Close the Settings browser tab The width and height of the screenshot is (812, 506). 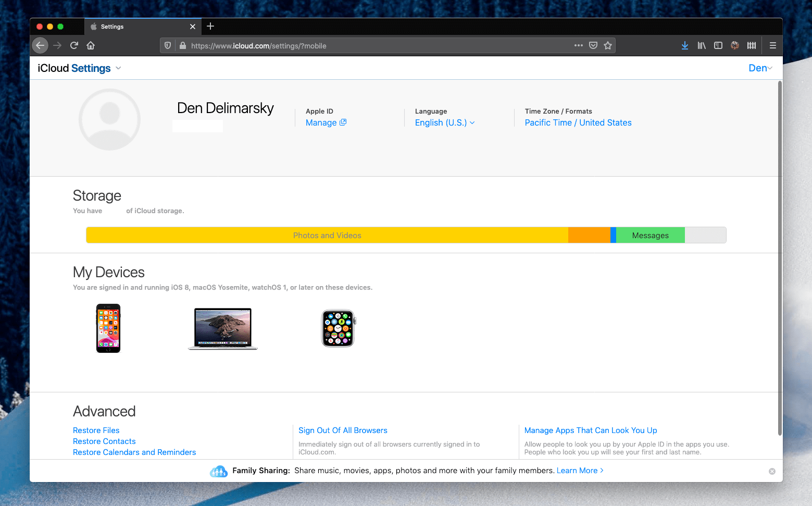[x=193, y=27]
